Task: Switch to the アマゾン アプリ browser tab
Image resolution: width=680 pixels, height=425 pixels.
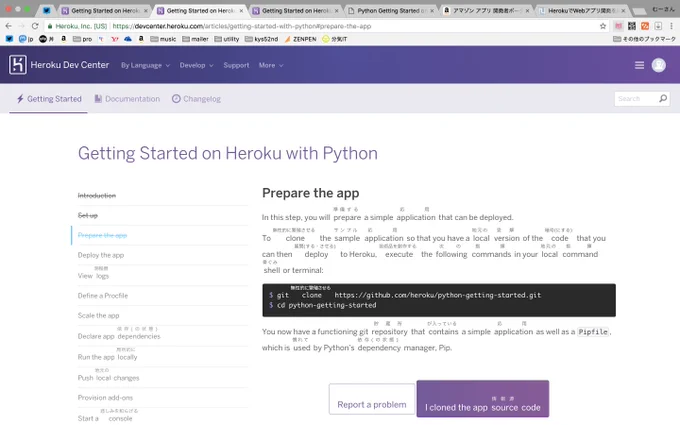Action: (486, 10)
